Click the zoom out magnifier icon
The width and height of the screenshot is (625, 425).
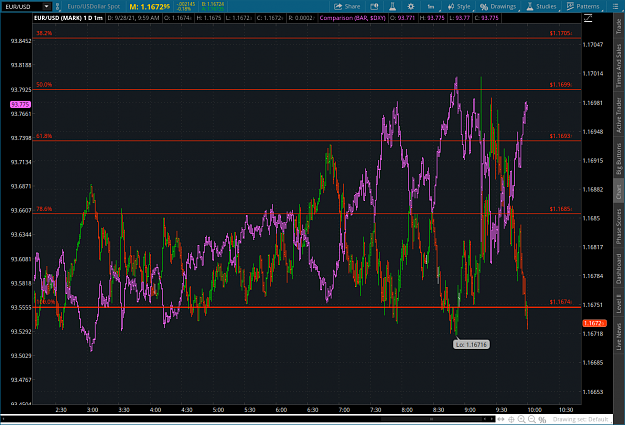coord(532,419)
